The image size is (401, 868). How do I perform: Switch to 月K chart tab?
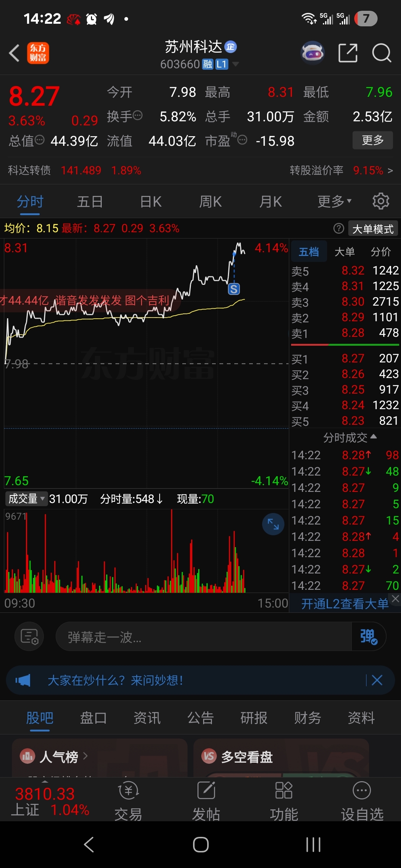coord(271,202)
